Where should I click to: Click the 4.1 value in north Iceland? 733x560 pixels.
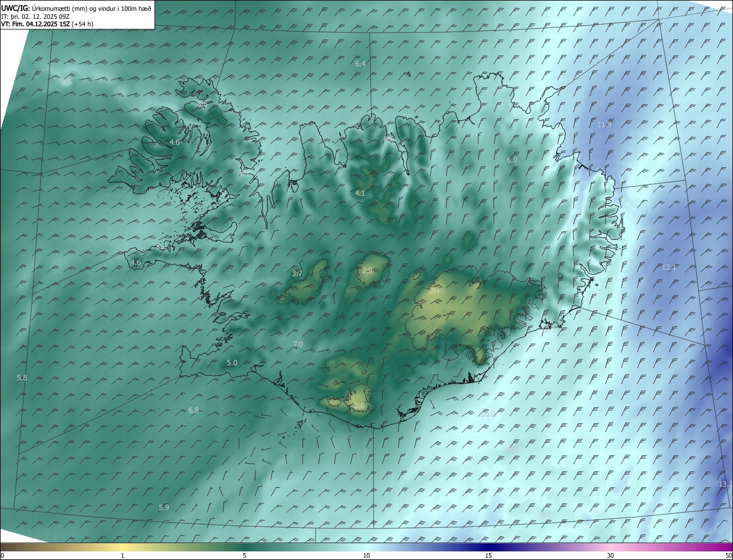[x=360, y=194]
